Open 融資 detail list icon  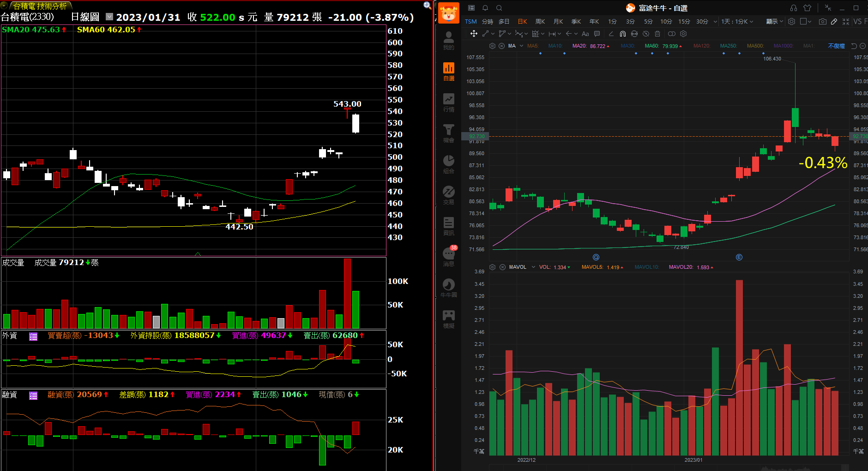[x=33, y=396]
